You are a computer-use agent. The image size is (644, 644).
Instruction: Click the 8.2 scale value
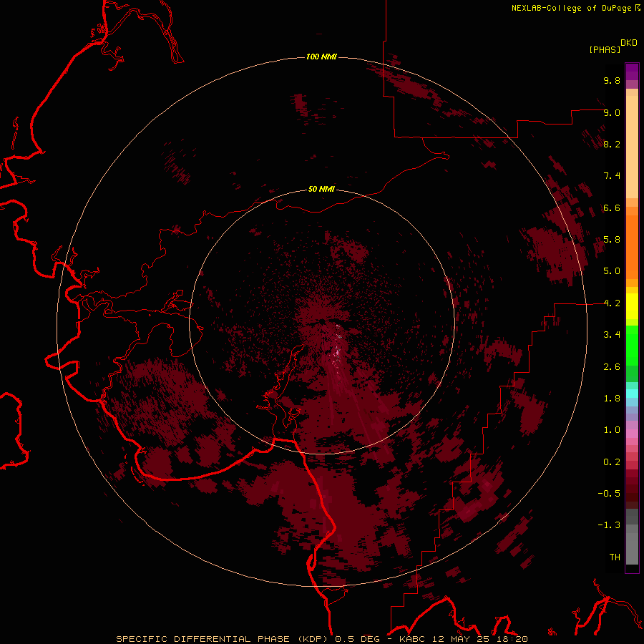tap(612, 144)
